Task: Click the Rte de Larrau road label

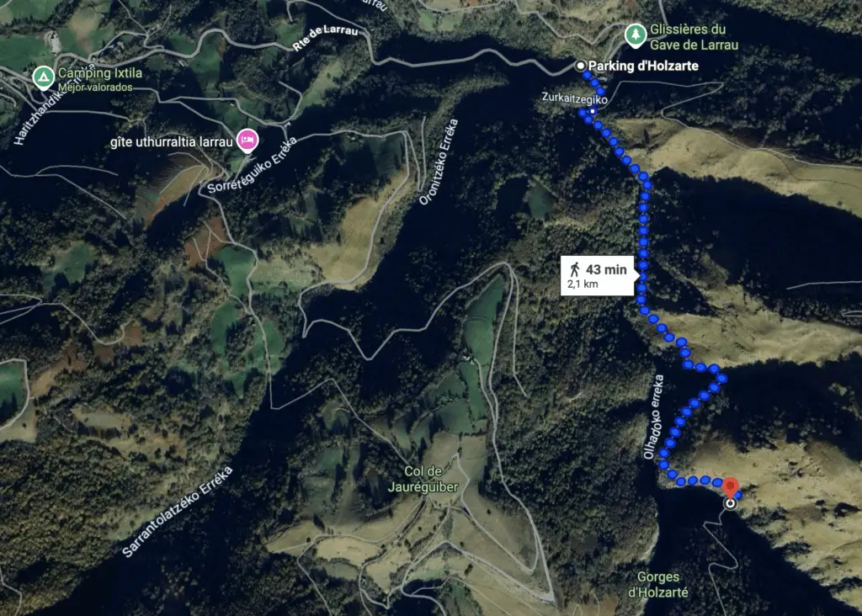Action: tap(326, 37)
